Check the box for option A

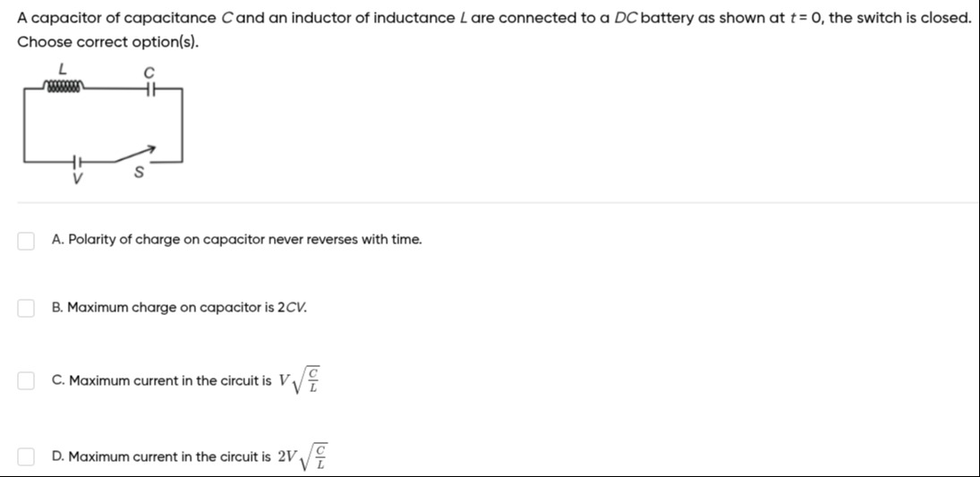(27, 240)
